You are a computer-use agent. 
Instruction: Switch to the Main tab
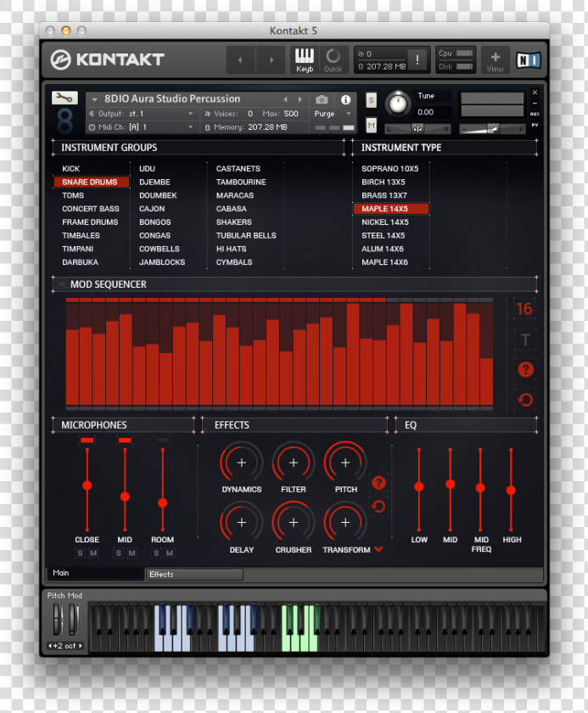[95, 573]
